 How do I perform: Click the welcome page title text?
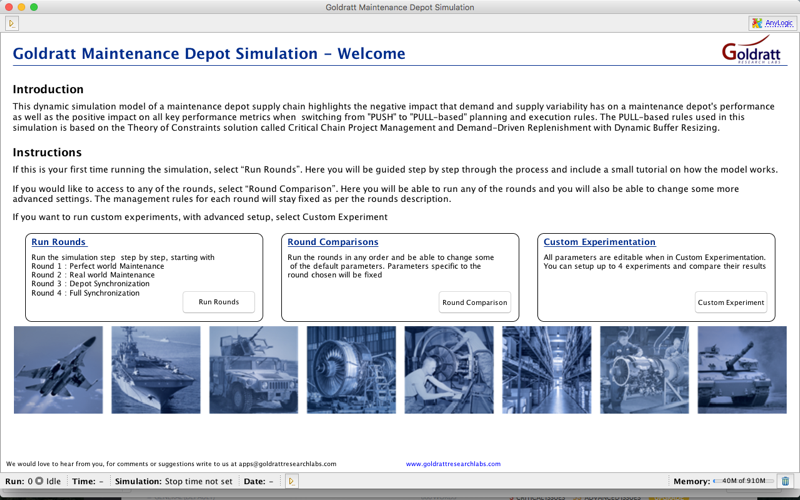209,54
